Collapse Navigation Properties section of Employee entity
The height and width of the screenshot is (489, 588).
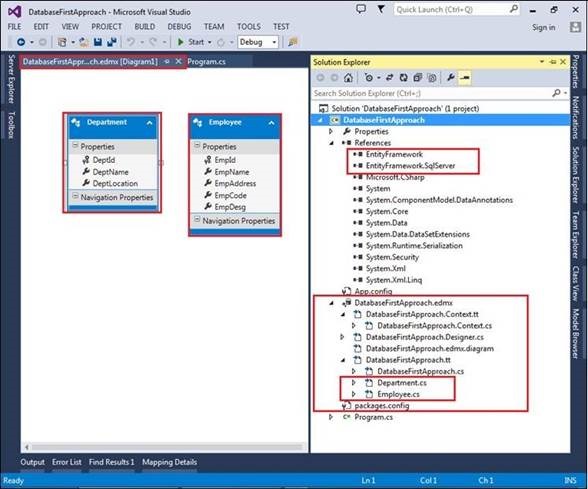pos(197,220)
